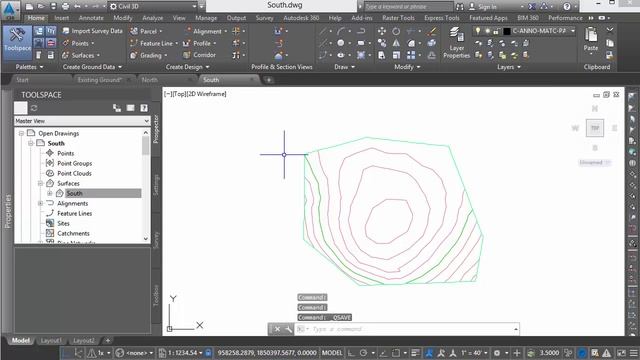Viewport: 640px width, 360px height.
Task: Toggle MODEL space button in the status bar
Action: click(x=332, y=353)
